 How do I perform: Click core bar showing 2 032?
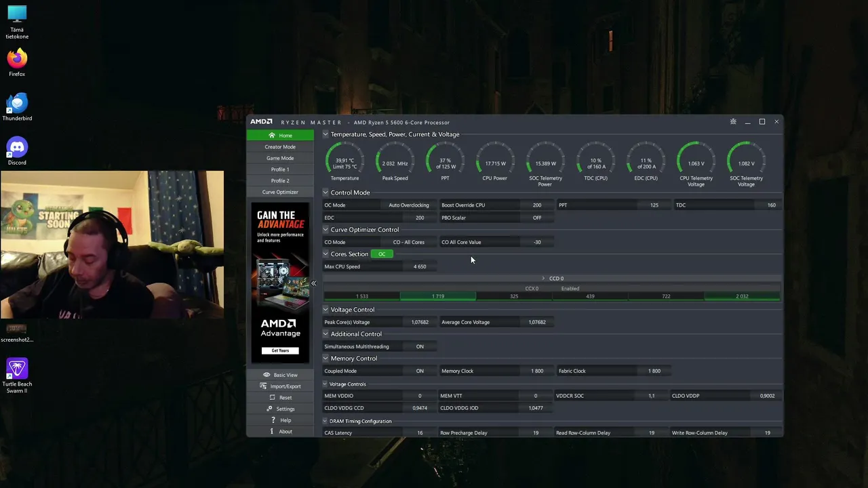coord(742,296)
